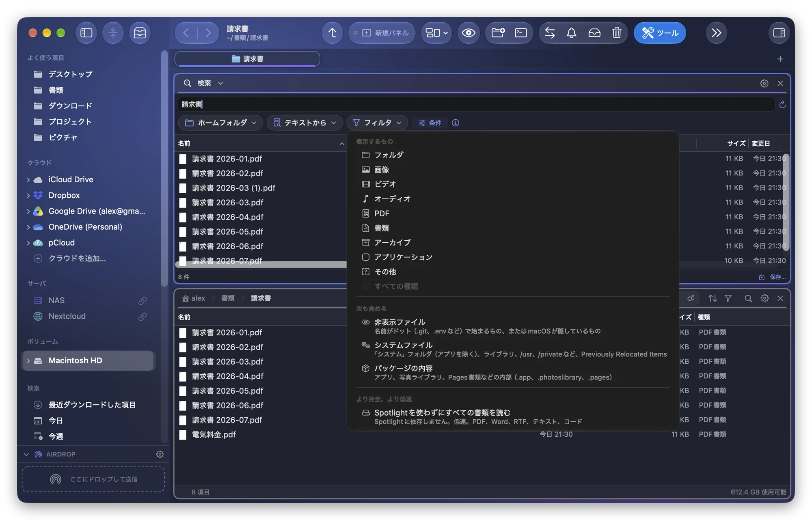The height and width of the screenshot is (520, 812).
Task: Toggle the right inspector panel icon
Action: pos(779,33)
